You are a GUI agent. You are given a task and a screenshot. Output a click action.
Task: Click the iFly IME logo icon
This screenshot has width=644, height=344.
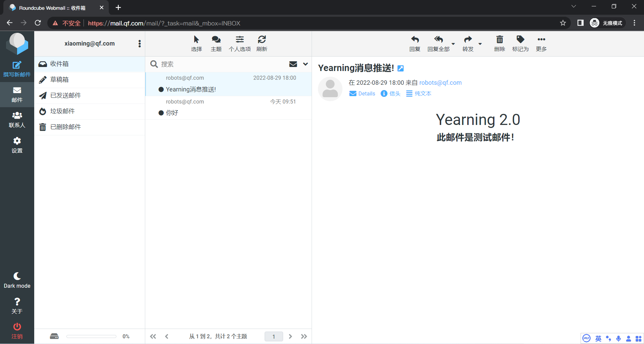point(586,338)
